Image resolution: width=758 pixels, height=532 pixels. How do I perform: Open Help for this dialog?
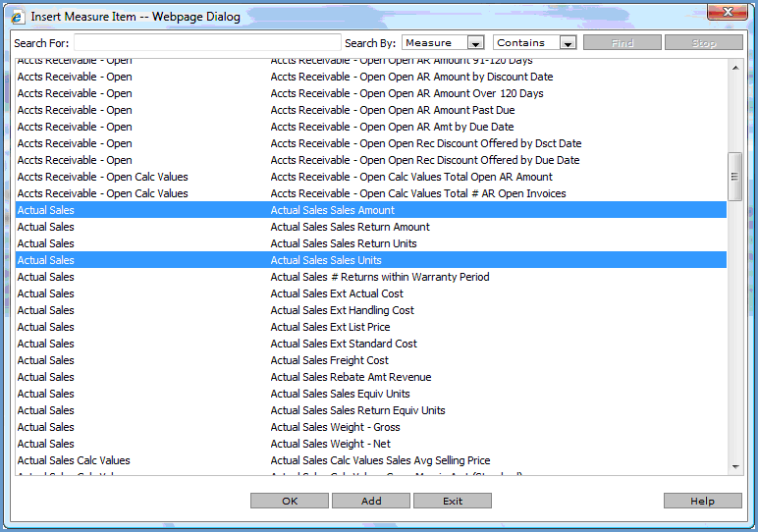pos(702,501)
